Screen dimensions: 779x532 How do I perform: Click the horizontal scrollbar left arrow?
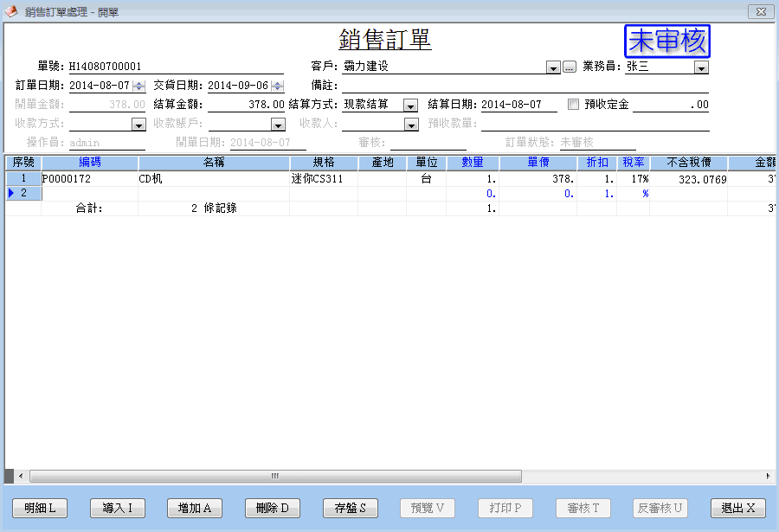[22, 476]
